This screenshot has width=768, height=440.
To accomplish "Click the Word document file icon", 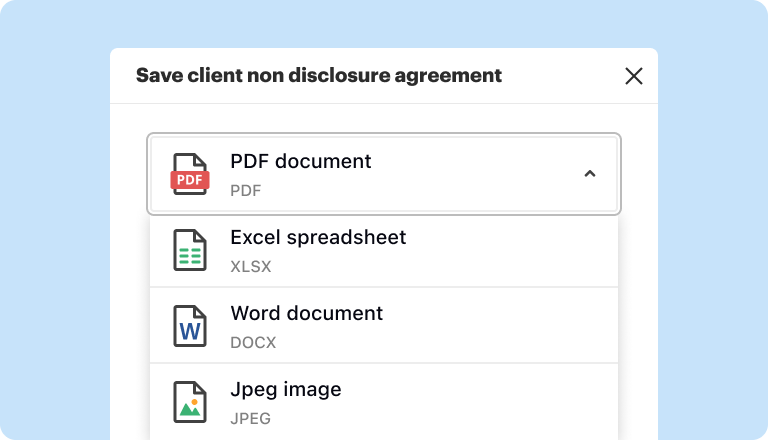I will [190, 326].
